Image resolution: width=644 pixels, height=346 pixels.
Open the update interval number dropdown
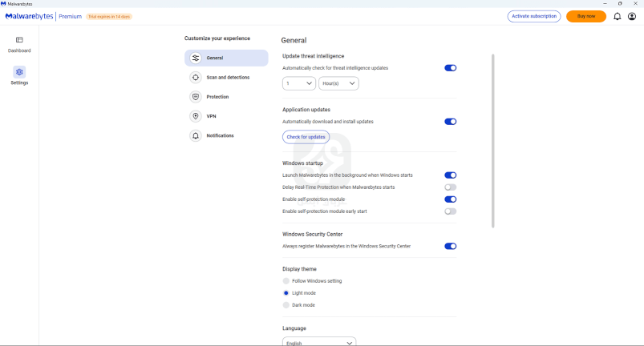(299, 83)
